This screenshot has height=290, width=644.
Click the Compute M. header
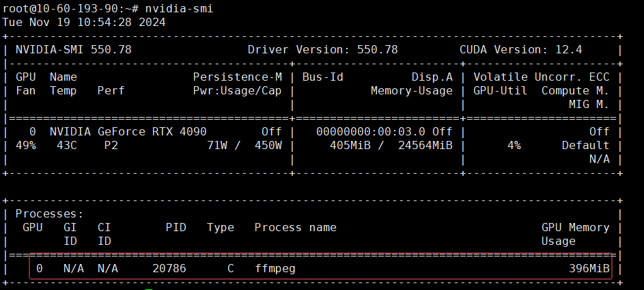pyautogui.click(x=576, y=90)
